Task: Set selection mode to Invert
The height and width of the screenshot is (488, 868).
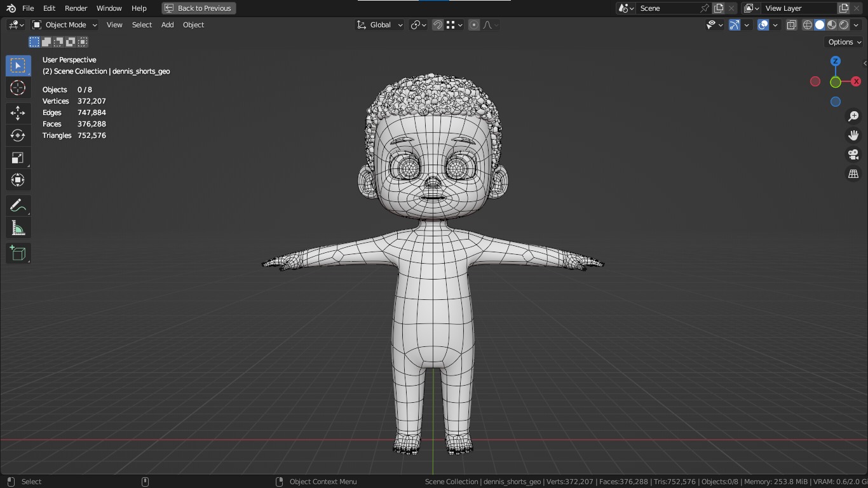Action: click(x=71, y=42)
